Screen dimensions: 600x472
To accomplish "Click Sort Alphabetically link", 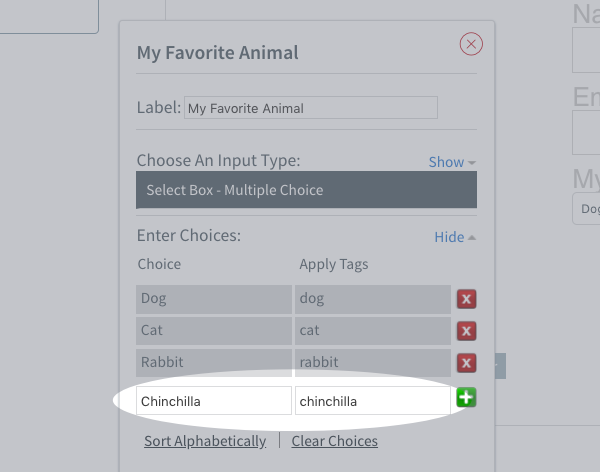I will [x=205, y=441].
